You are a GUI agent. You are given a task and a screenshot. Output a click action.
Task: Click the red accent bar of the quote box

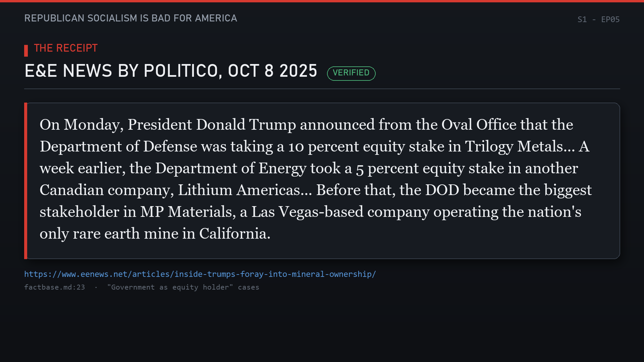tap(25, 181)
